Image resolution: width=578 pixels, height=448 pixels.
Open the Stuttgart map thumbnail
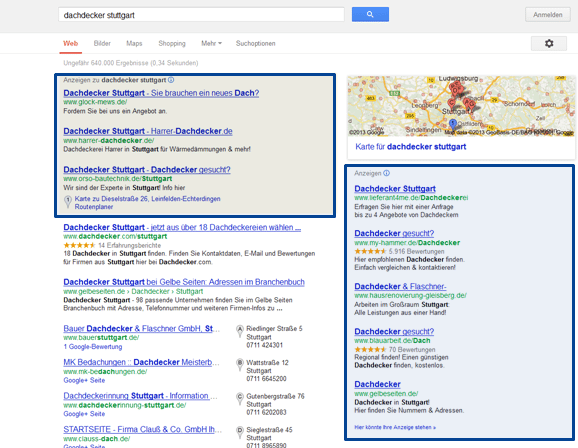pos(461,106)
